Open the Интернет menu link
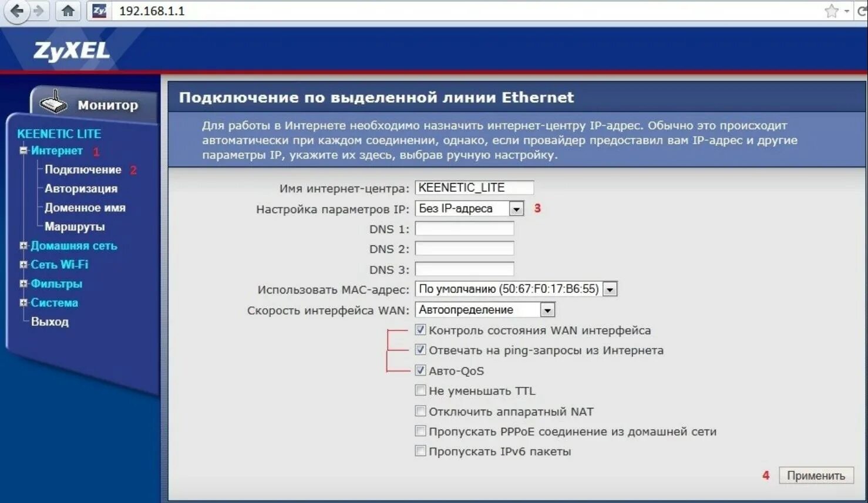Screen dimensions: 868x503 tap(56, 151)
